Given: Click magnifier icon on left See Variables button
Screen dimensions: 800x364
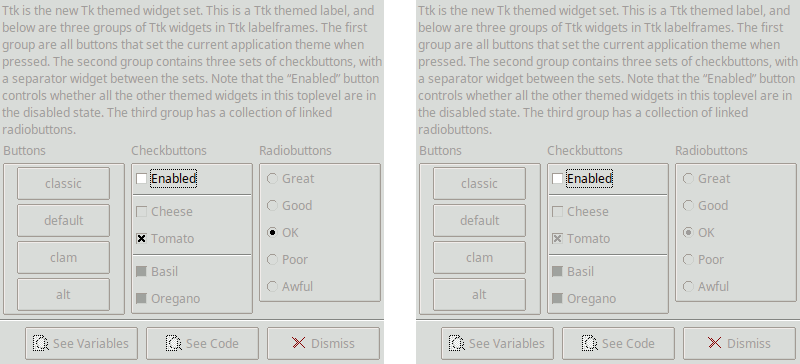Looking at the screenshot, I should [41, 343].
